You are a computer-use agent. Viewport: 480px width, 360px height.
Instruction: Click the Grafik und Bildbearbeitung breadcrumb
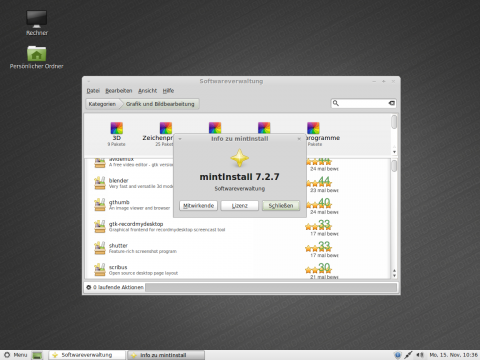point(160,104)
